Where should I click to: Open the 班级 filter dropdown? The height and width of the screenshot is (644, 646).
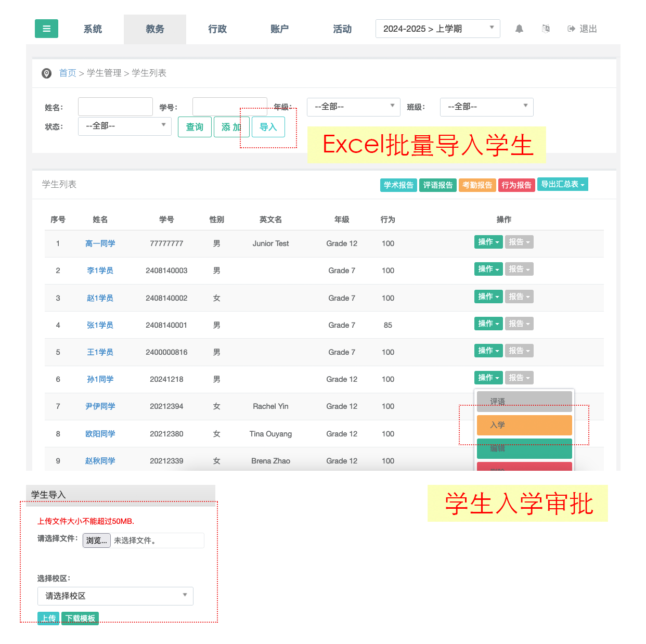487,107
